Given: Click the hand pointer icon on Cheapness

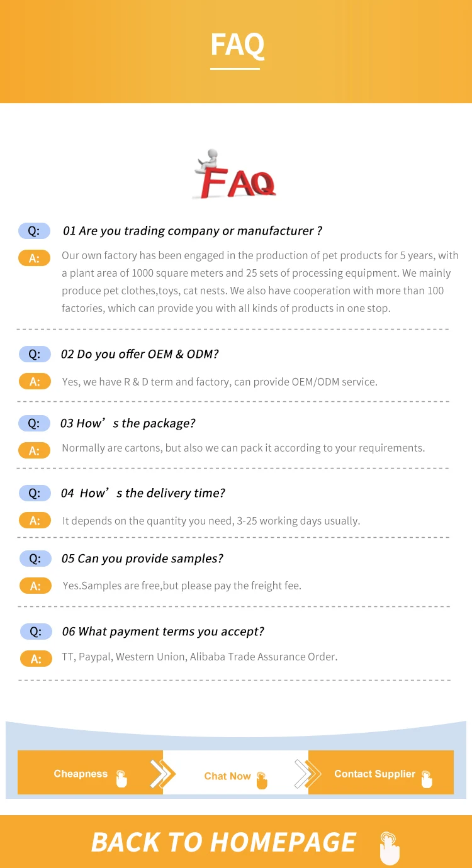Looking at the screenshot, I should tap(121, 779).
